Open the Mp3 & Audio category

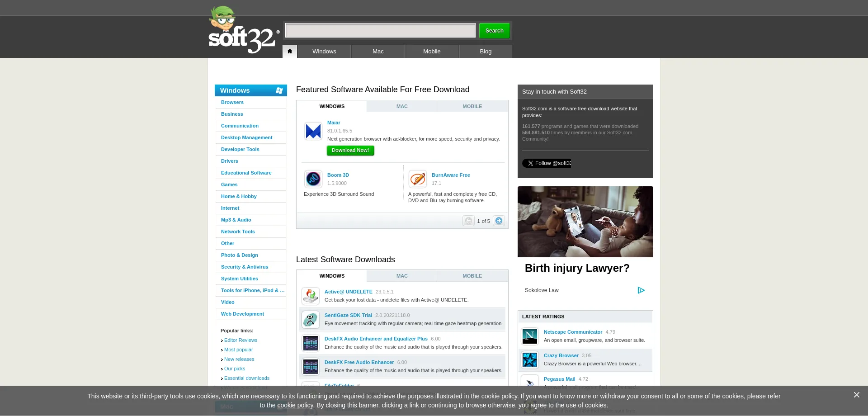pos(236,220)
